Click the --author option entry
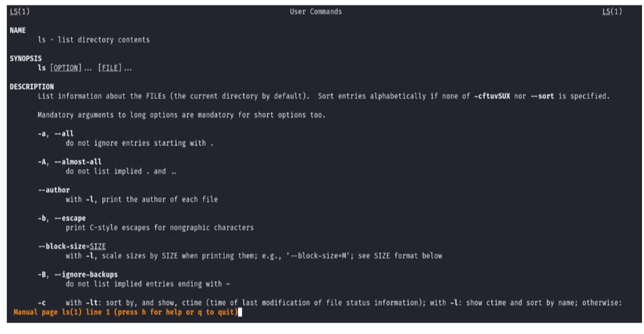 click(x=54, y=189)
